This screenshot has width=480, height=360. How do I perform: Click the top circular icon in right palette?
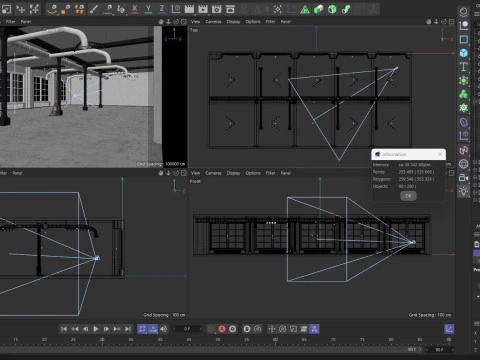click(463, 12)
